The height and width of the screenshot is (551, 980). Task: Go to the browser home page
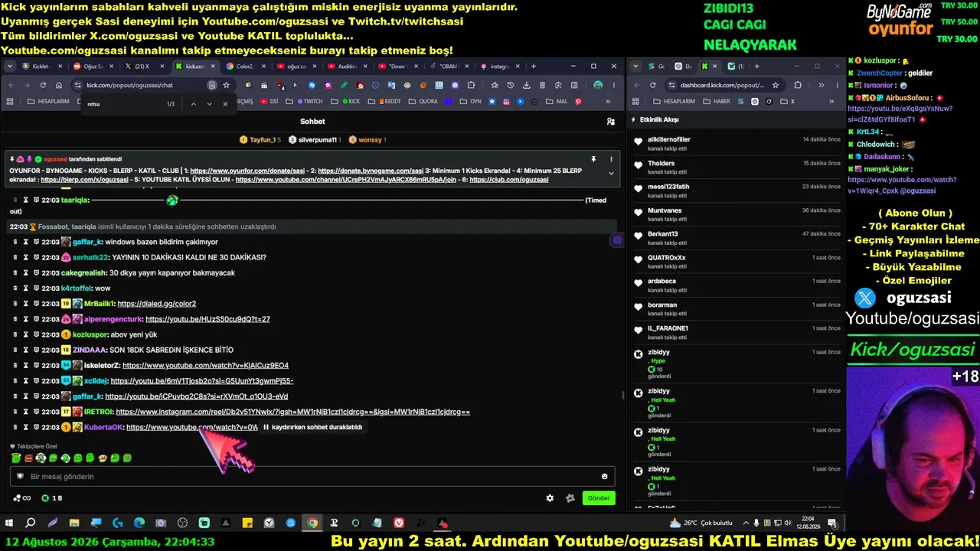pyautogui.click(x=59, y=85)
